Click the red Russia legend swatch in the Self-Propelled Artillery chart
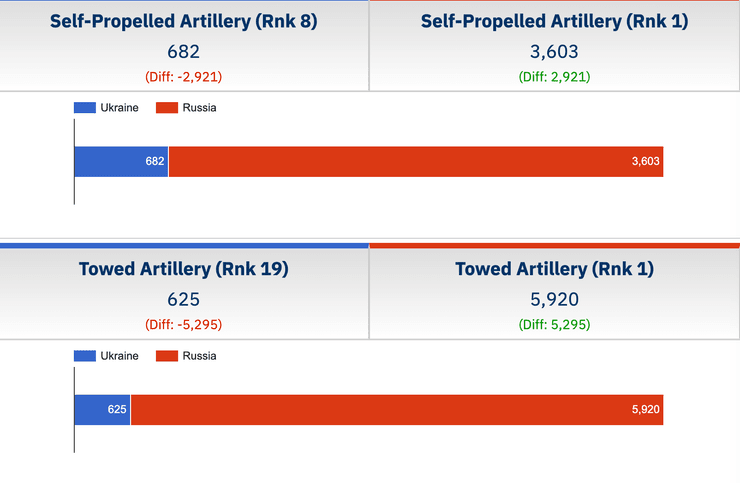 [x=166, y=108]
